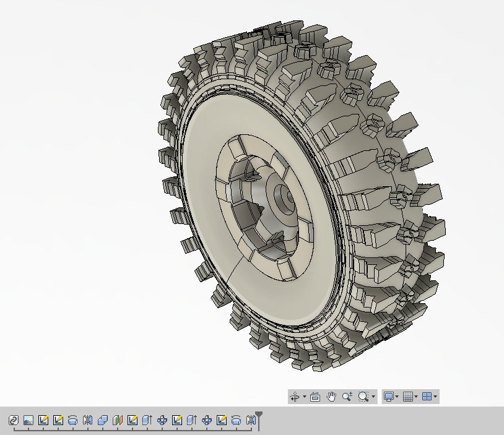
Task: Open the Display Settings dropdown menu
Action: point(397,396)
